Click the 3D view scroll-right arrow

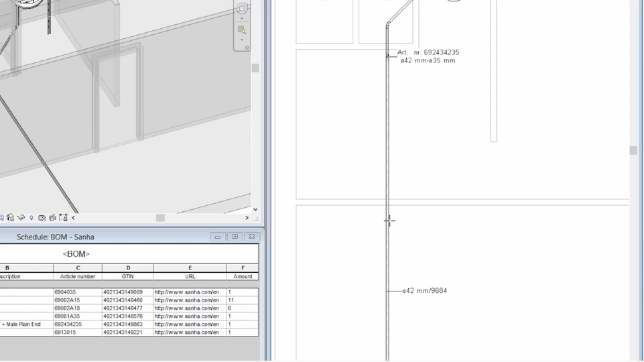247,218
